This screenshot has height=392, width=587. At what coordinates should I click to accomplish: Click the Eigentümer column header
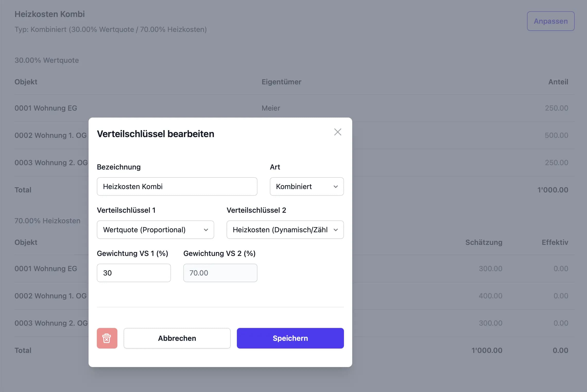tap(281, 82)
